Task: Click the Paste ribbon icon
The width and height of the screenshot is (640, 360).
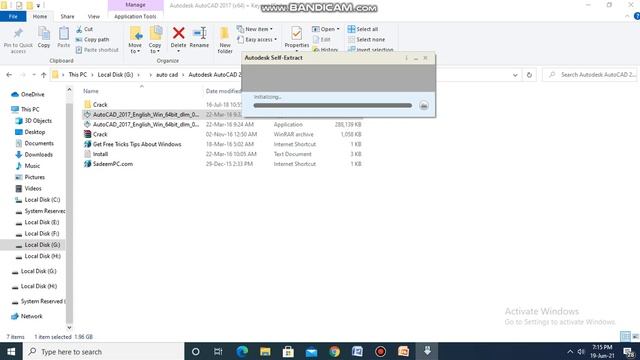Action: 64,34
